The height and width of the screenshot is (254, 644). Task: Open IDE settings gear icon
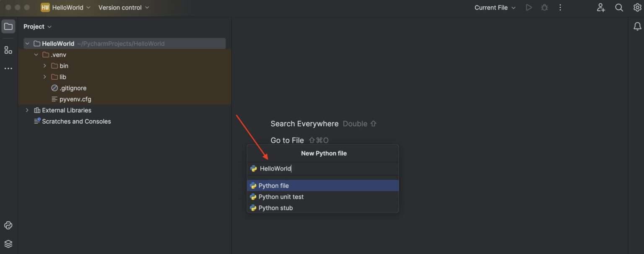[x=637, y=8]
